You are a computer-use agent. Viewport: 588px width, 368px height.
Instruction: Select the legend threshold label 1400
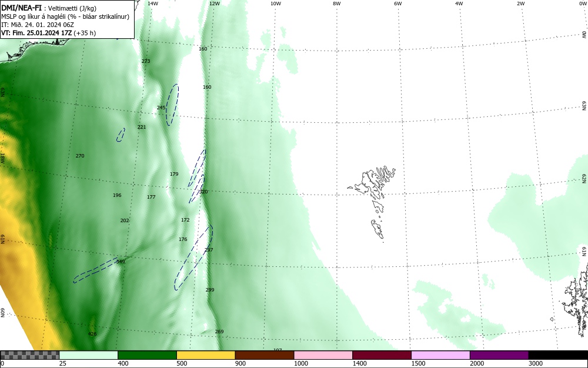[x=359, y=363]
